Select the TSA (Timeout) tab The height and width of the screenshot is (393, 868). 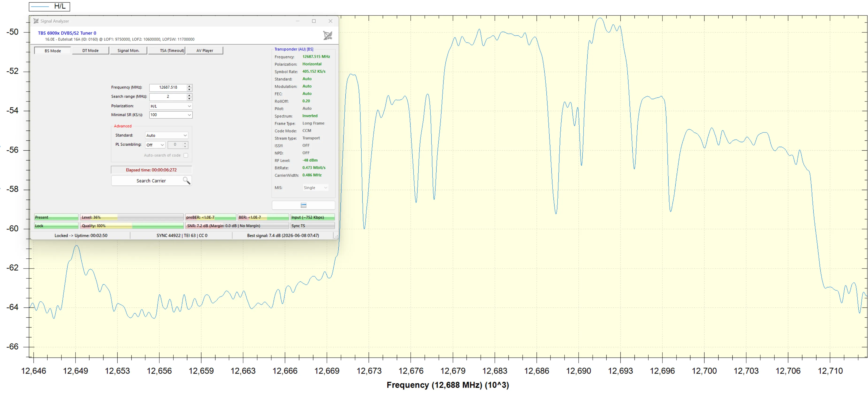pyautogui.click(x=167, y=51)
